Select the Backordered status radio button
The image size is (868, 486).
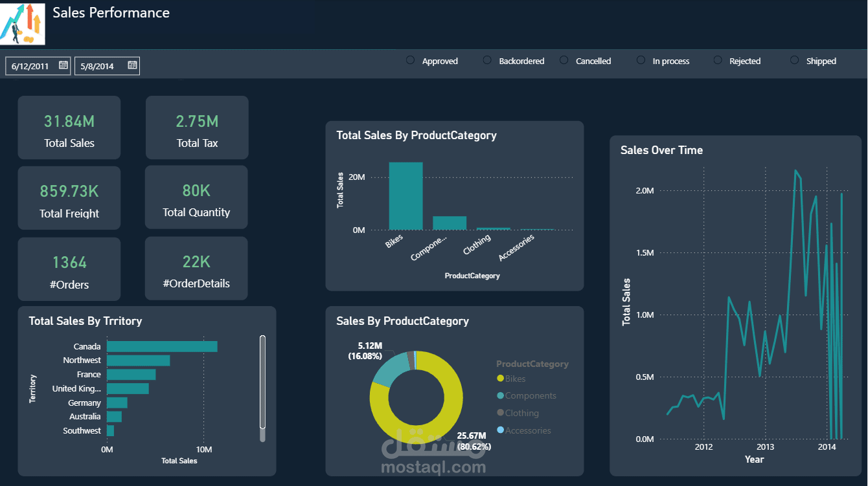tap(486, 60)
